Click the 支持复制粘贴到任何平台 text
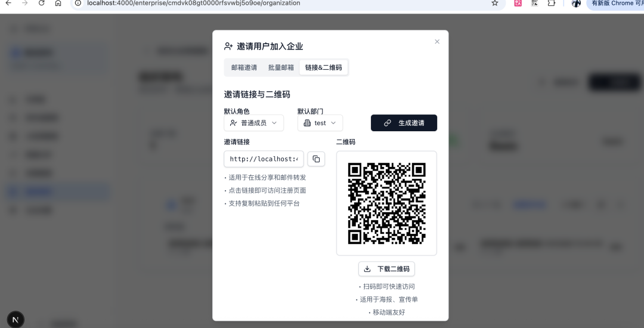This screenshot has height=328, width=644. point(264,203)
